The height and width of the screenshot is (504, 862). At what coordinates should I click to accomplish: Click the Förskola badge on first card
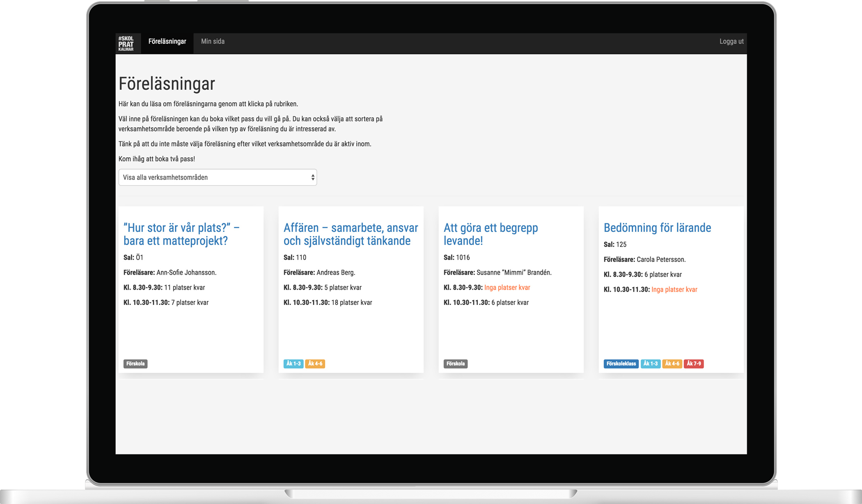pos(135,364)
